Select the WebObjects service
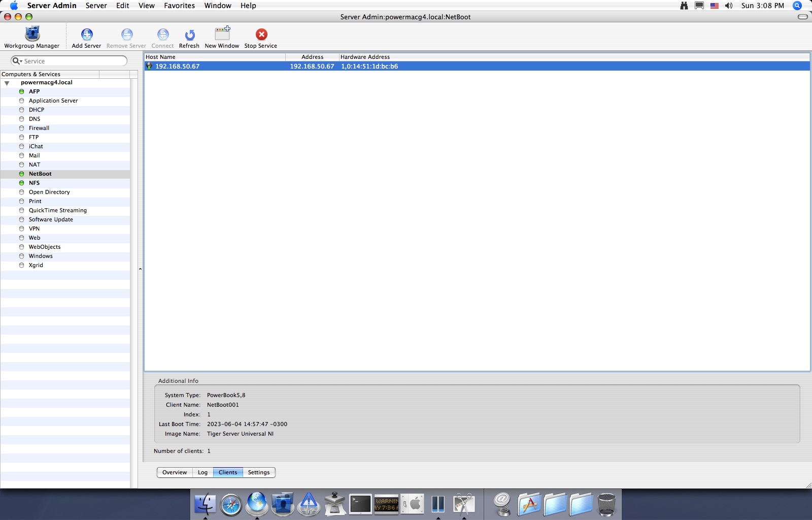 tap(65, 247)
